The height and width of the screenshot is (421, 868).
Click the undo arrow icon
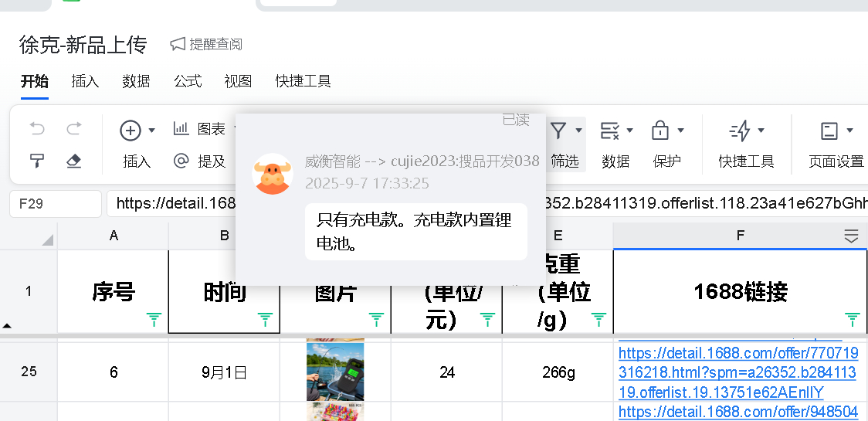(x=37, y=129)
